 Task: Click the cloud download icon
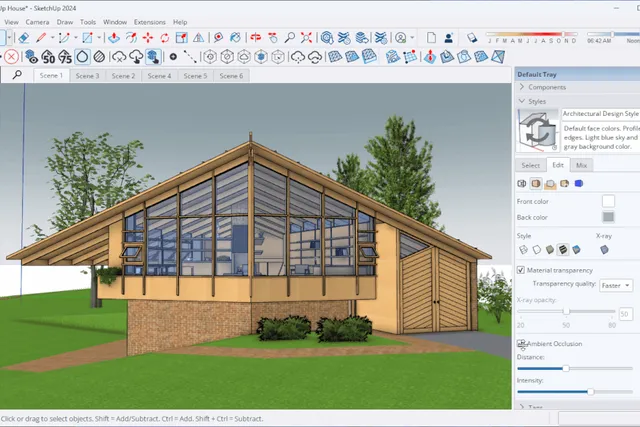click(136, 57)
